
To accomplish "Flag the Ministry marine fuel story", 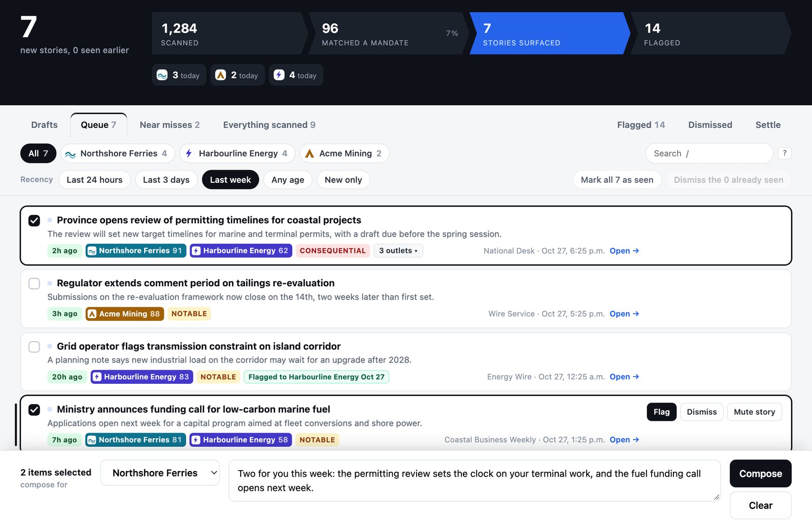I will 661,412.
